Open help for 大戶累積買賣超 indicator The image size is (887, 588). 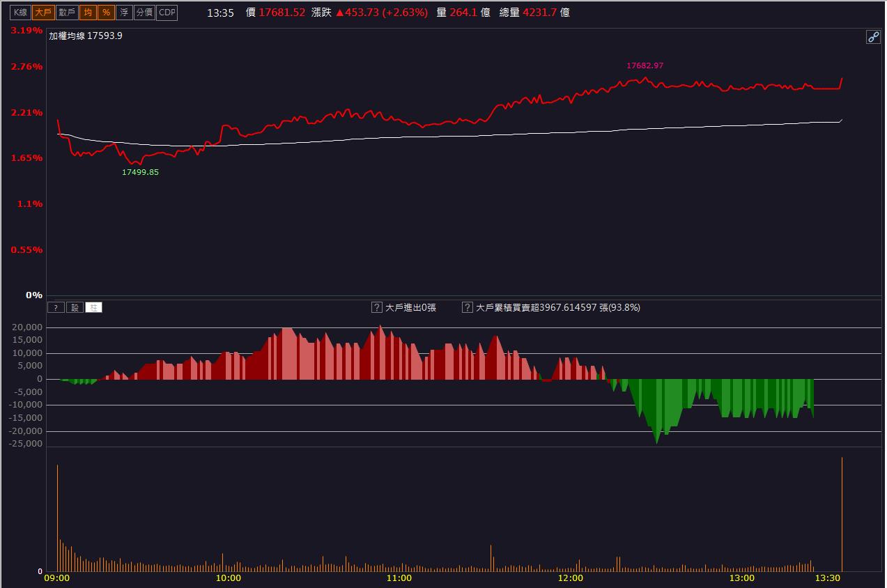pos(468,307)
